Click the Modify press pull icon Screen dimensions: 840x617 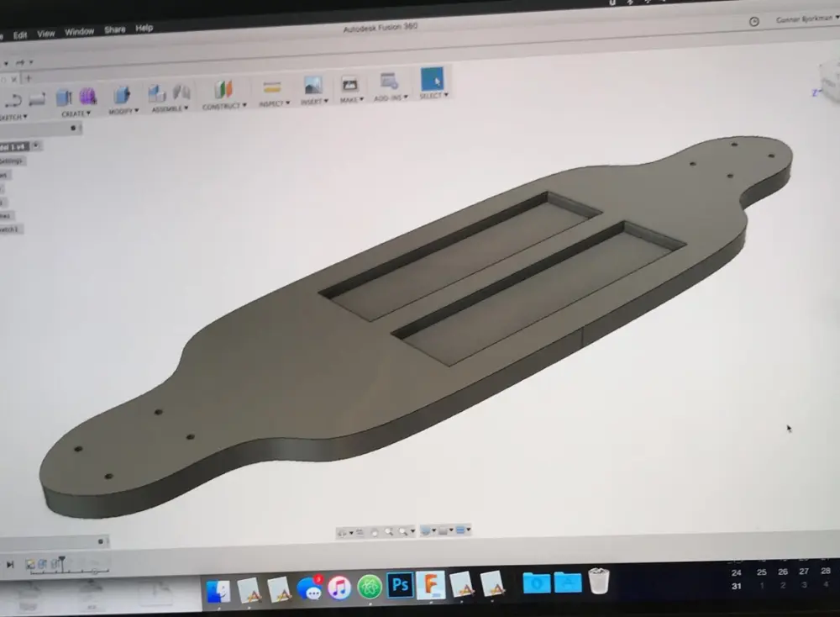click(x=122, y=95)
